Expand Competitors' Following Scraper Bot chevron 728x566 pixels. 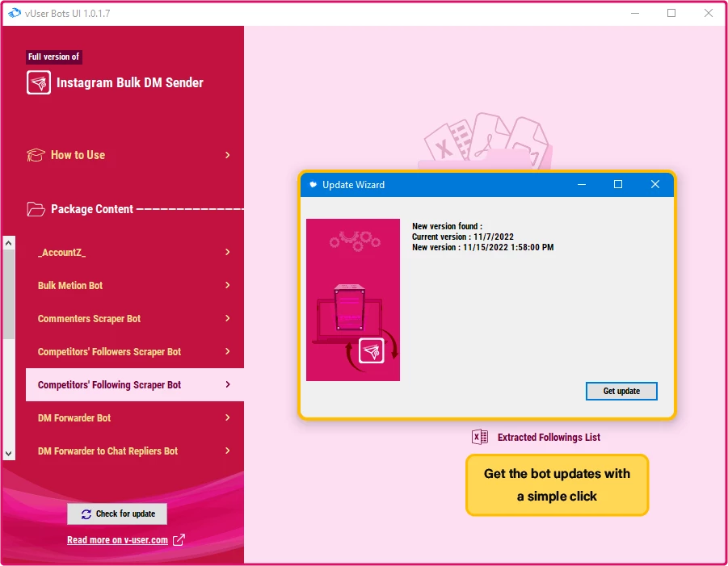[x=228, y=384]
